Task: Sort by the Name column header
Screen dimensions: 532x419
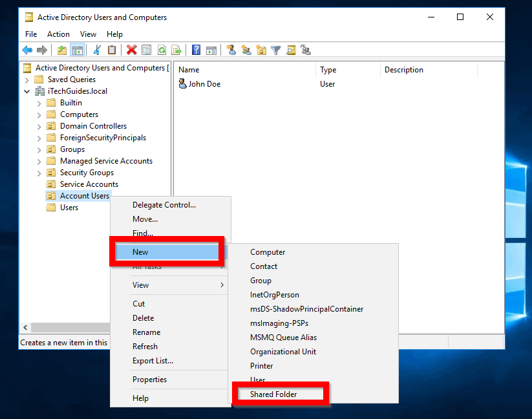Action: point(245,70)
